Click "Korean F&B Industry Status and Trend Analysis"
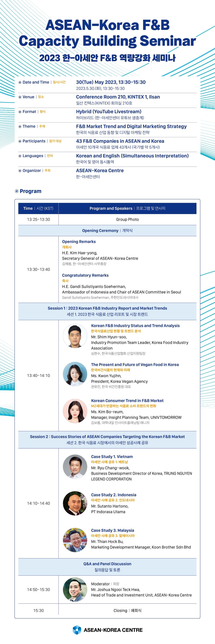The width and height of the screenshot is (215, 644). click(x=135, y=325)
